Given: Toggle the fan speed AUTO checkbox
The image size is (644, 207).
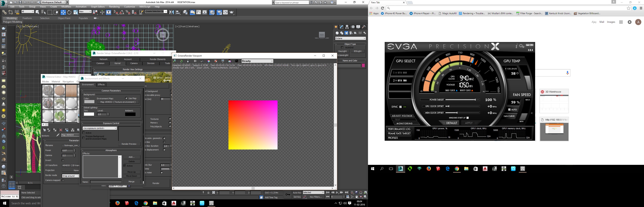Looking at the screenshot, I should pos(509,109).
